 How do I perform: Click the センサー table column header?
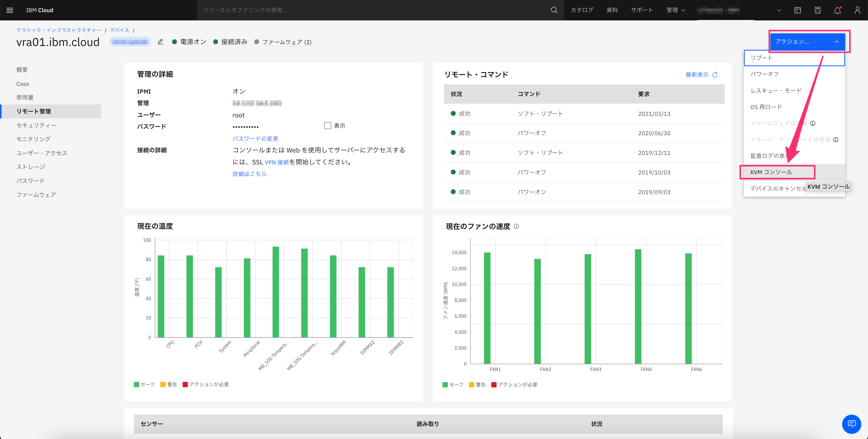tap(152, 424)
